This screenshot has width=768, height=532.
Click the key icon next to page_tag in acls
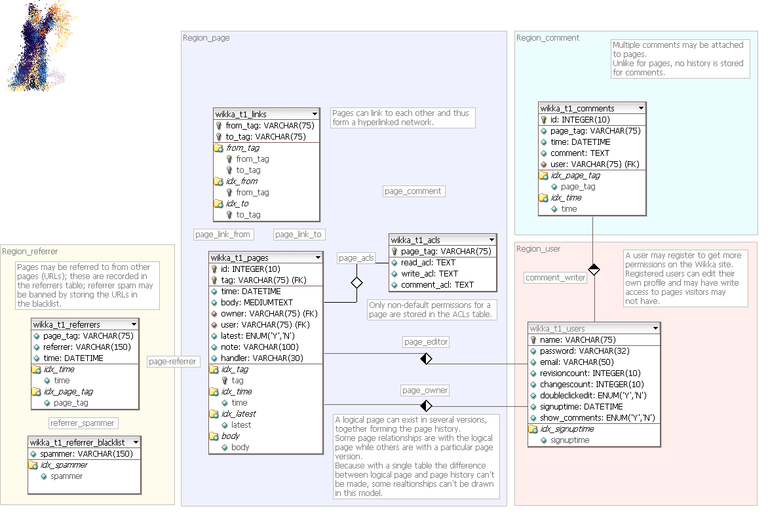394,252
